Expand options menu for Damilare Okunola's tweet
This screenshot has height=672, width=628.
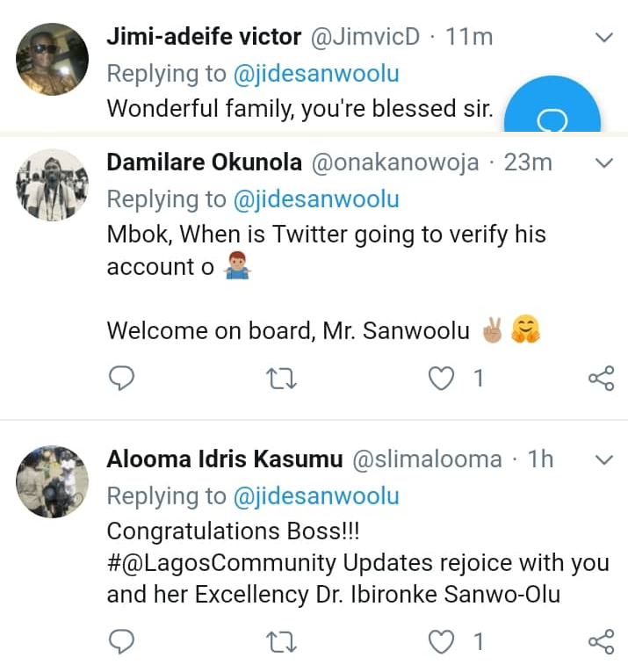coord(604,163)
